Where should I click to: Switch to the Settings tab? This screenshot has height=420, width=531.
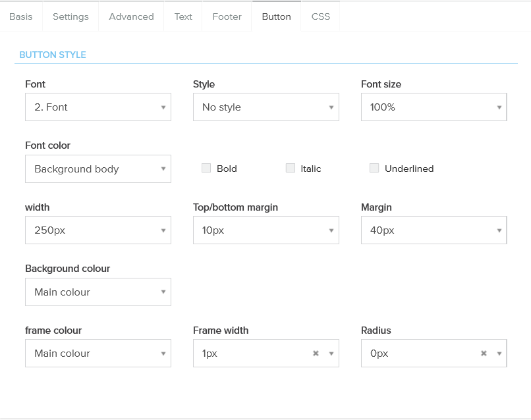70,16
